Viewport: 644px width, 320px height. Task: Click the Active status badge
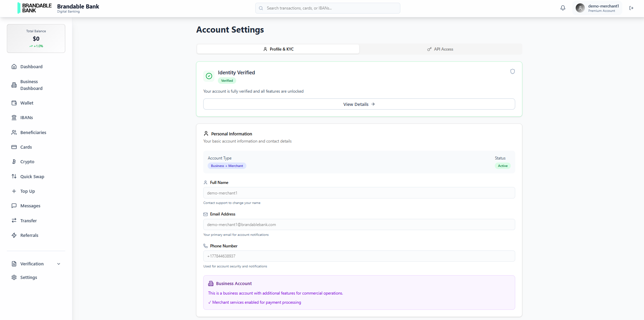tap(503, 166)
